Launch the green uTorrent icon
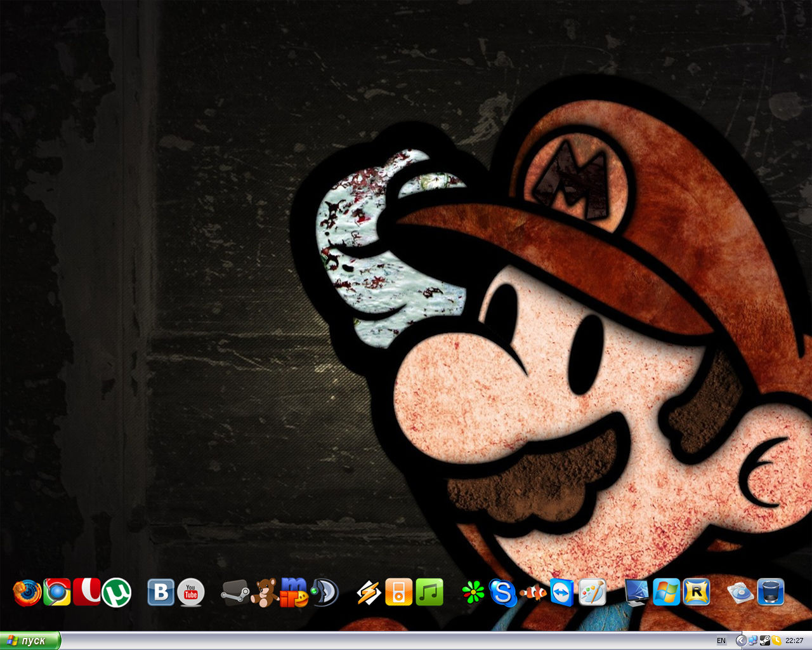Screen dimensions: 812x650 (117, 593)
